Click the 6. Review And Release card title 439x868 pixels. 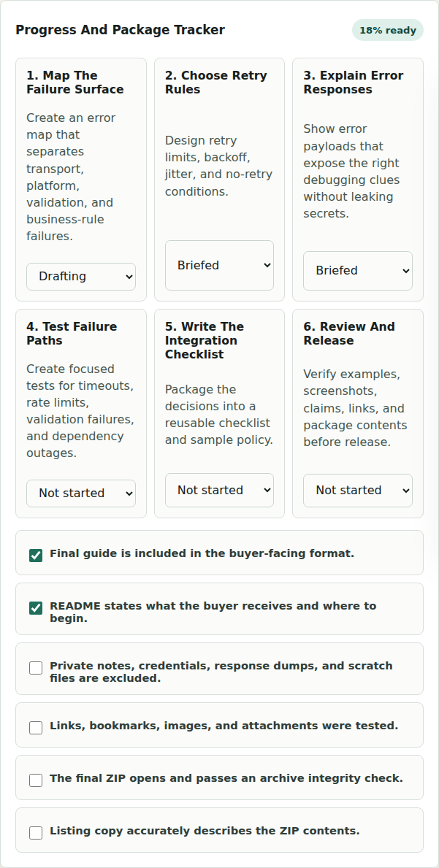click(x=349, y=333)
